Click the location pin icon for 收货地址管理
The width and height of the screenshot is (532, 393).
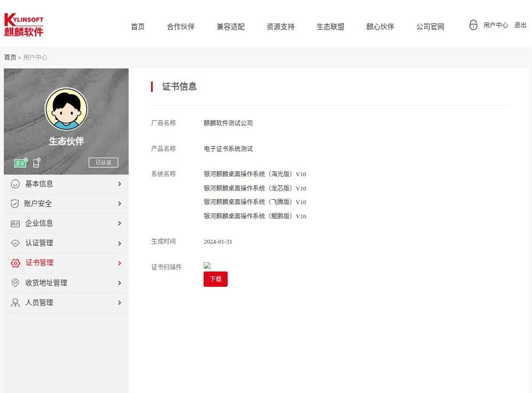(15, 283)
